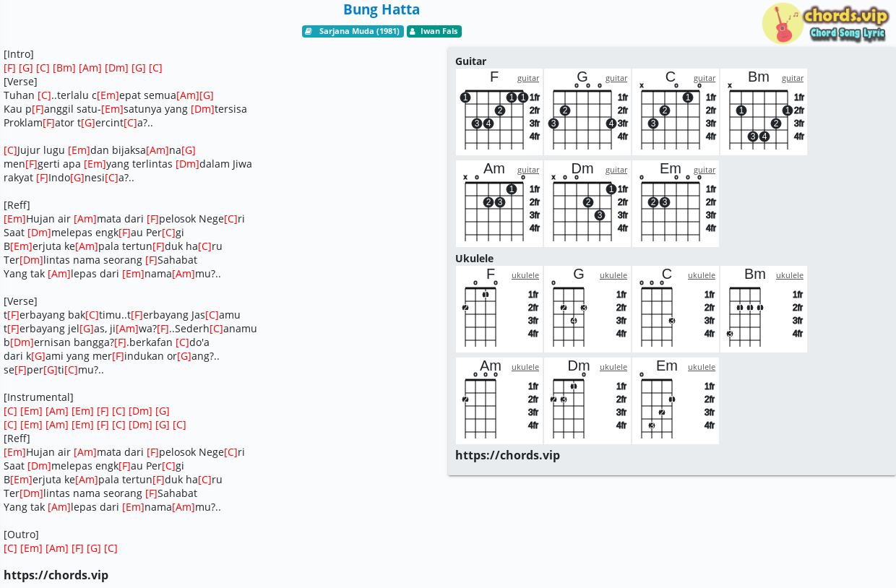The image size is (896, 588).
Task: Open the ukulele Am chord diagram
Action: (x=499, y=401)
